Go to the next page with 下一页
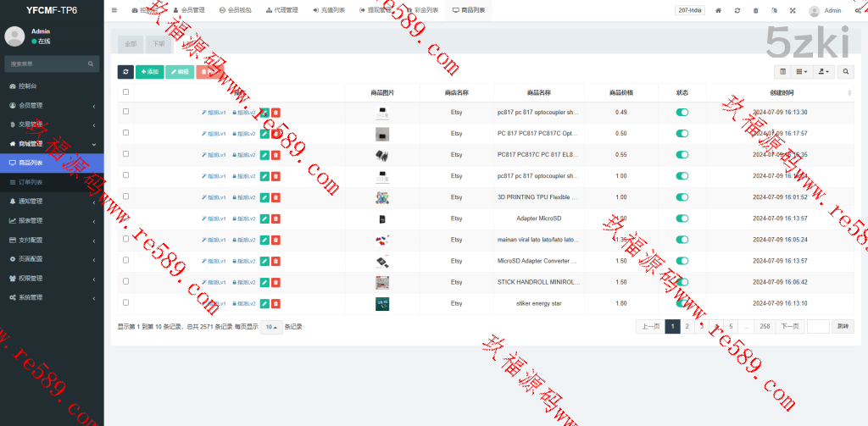 click(788, 327)
